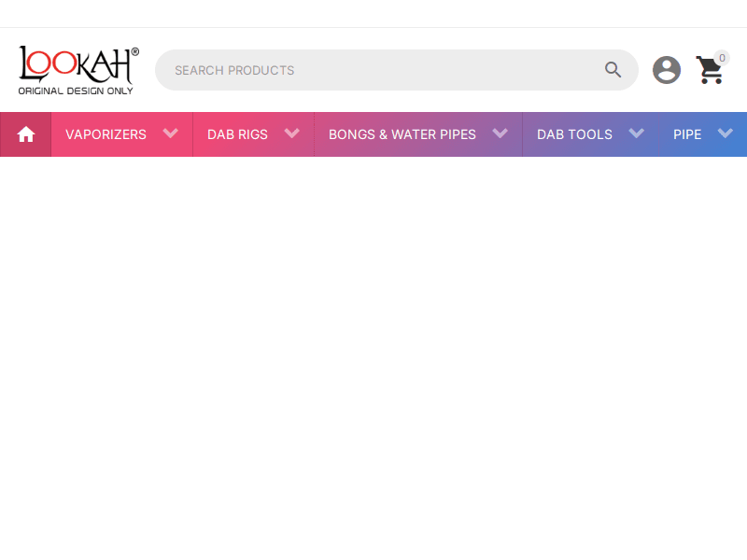The width and height of the screenshot is (747, 560).
Task: Open the Vaporizers menu item
Action: [106, 134]
